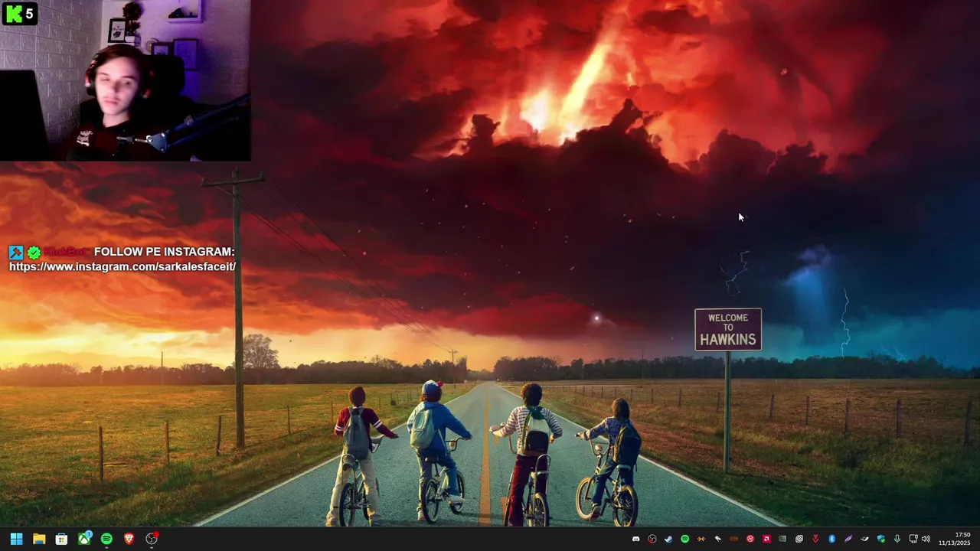Click the OBS tray icon beside Discord
Viewport: 980px width, 551px height.
[x=652, y=539]
